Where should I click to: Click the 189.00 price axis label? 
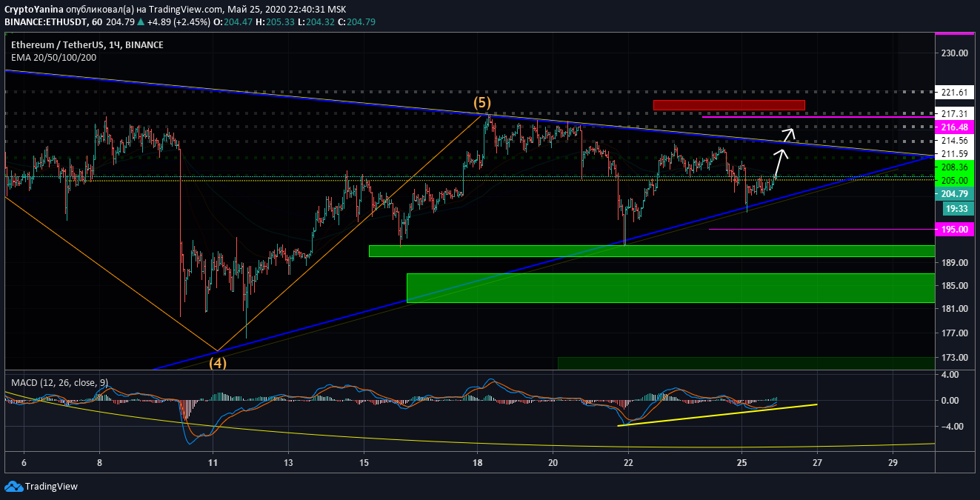point(955,262)
